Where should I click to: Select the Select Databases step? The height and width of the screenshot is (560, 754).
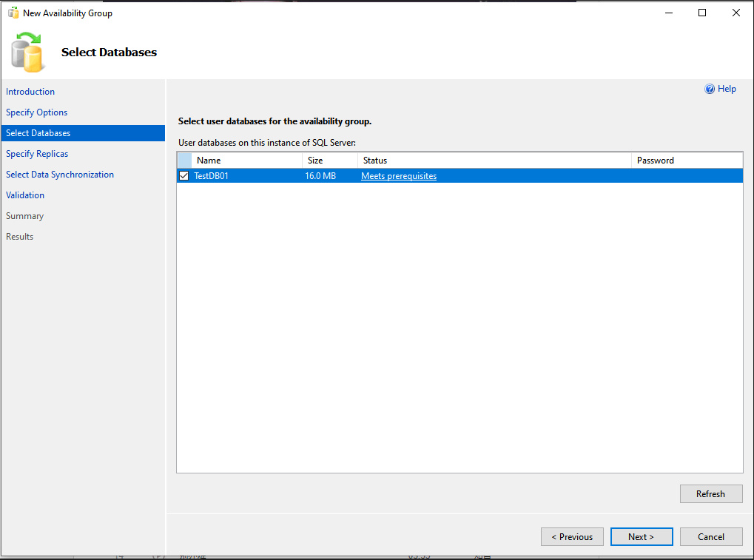[x=38, y=133]
